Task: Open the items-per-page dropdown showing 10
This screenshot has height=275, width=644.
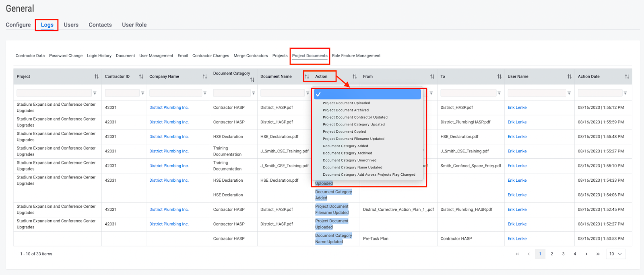Action: (616, 254)
